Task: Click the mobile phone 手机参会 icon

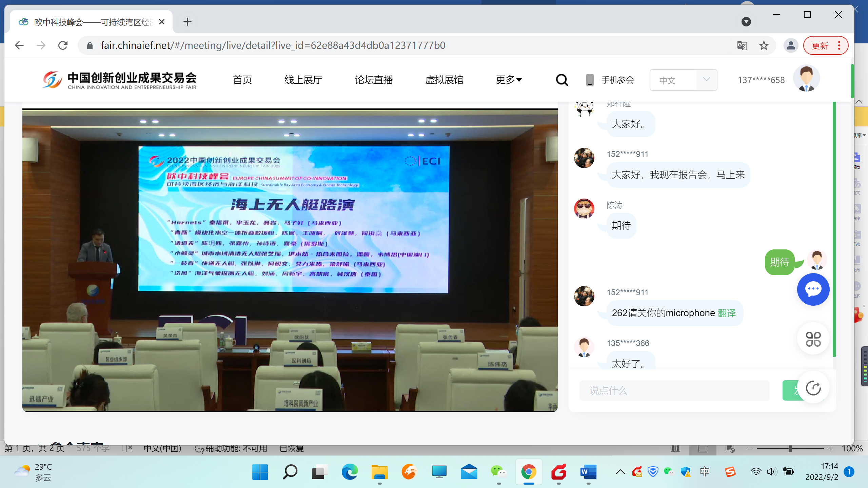Action: [590, 80]
